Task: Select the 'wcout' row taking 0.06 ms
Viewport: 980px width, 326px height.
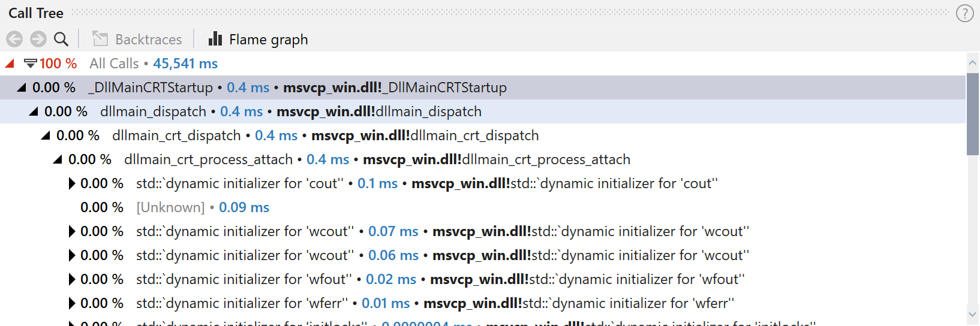Action: 483,255
